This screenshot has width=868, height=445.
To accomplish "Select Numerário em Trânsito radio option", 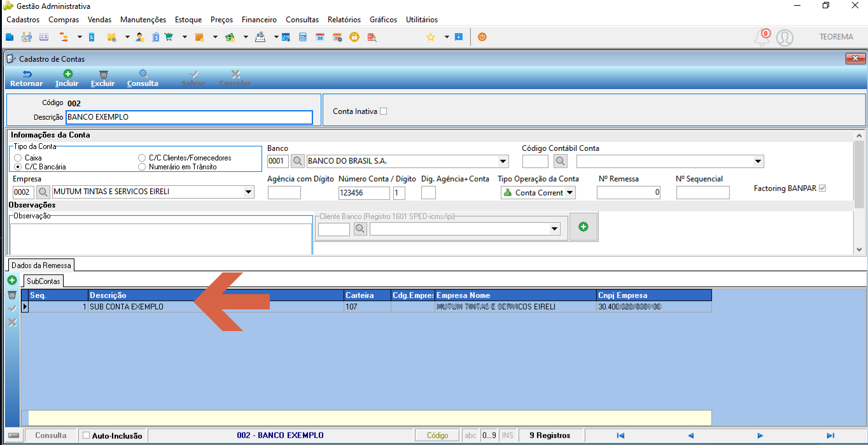I will [143, 167].
